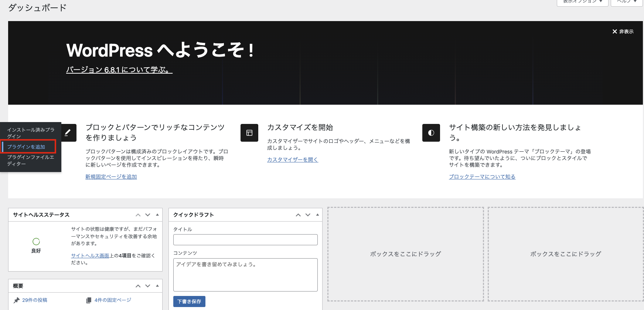The height and width of the screenshot is (310, 644).
Task: Select インストール済みプラグイン menu item
Action: point(31,133)
